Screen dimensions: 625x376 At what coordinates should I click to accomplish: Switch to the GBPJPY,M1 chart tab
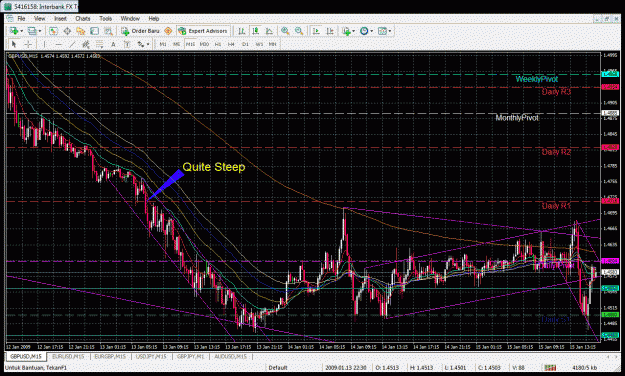(191, 356)
